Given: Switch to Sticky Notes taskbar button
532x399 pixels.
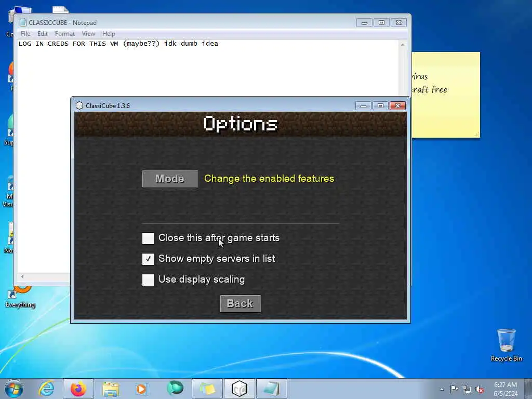Looking at the screenshot, I should (207, 389).
